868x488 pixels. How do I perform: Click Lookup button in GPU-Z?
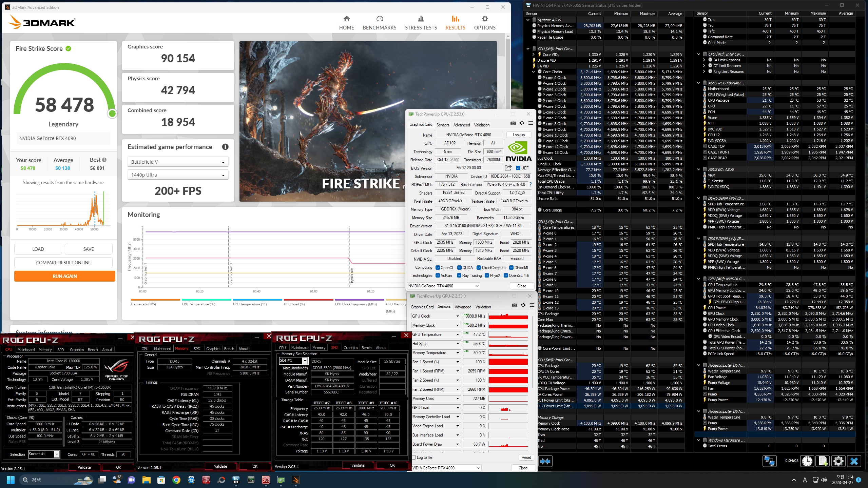point(519,135)
